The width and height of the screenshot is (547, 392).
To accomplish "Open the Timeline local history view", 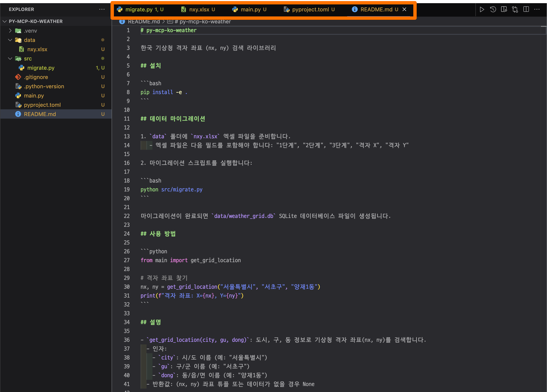I will click(x=493, y=9).
